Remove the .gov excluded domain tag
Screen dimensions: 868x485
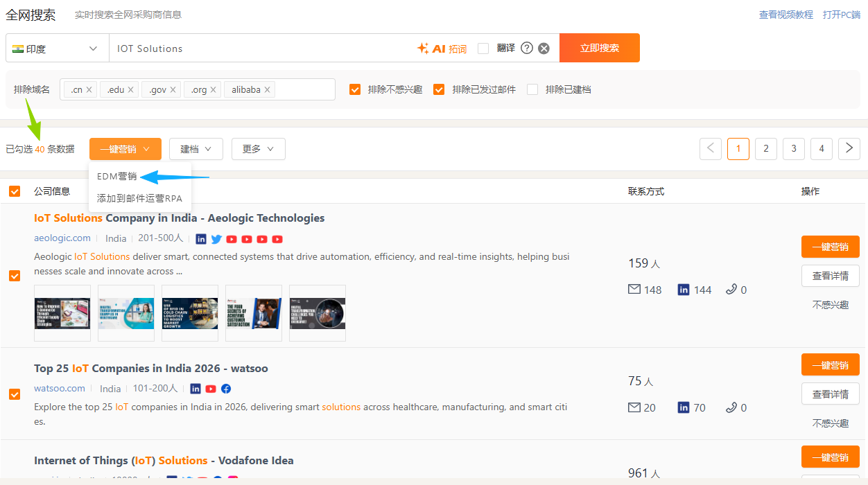[x=173, y=89]
